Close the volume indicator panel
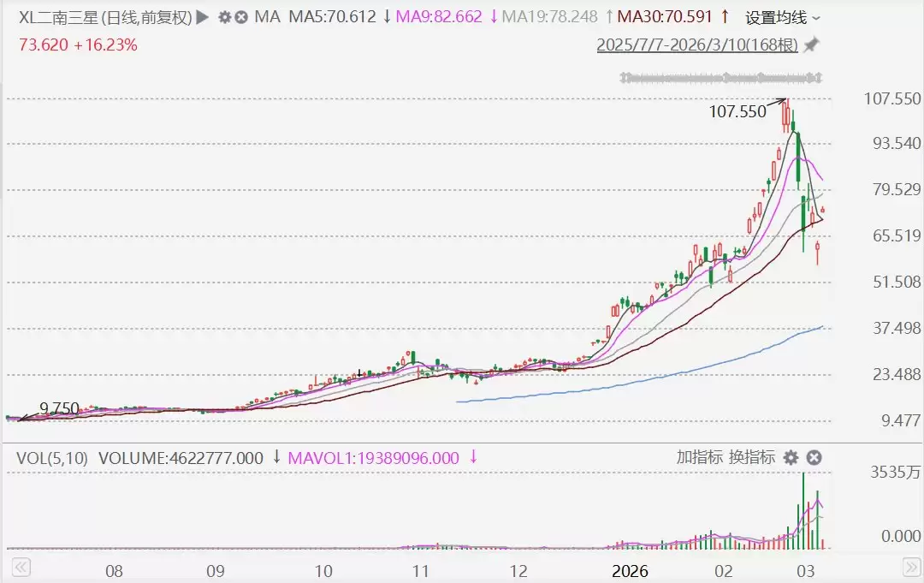The width and height of the screenshot is (924, 583). click(814, 458)
